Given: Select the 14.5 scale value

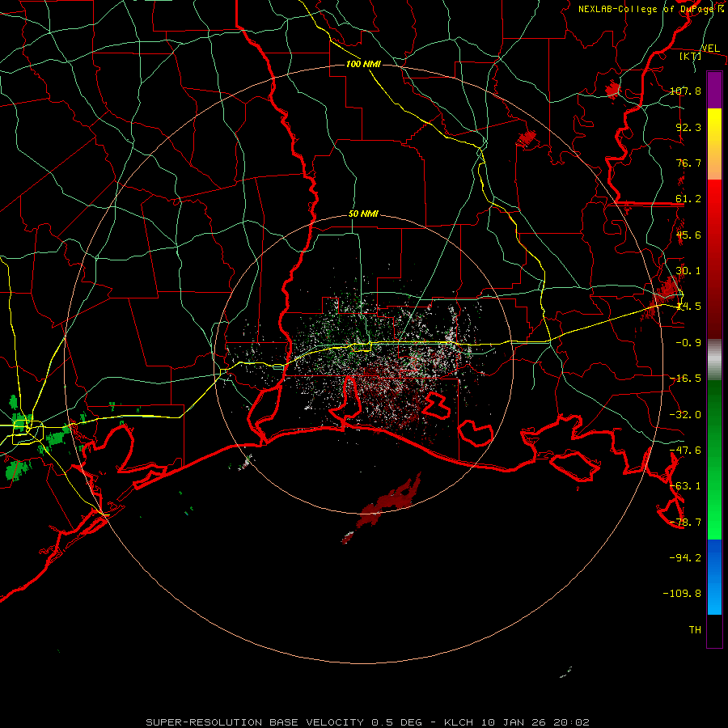Looking at the screenshot, I should click(688, 307).
